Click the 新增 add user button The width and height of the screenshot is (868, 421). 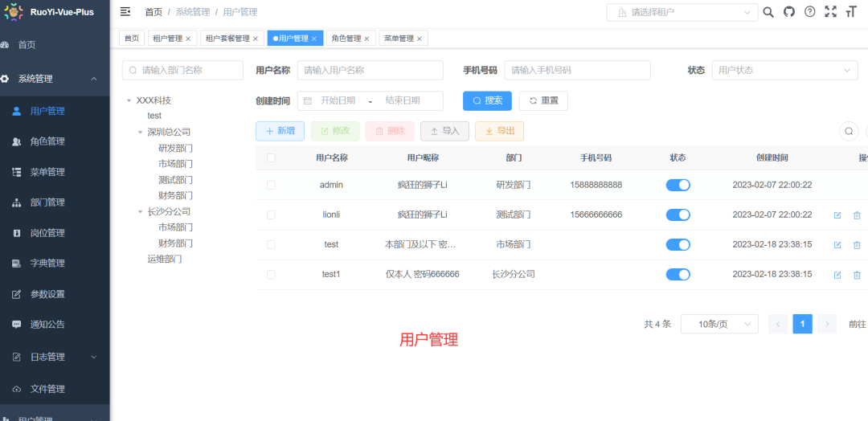(x=280, y=131)
